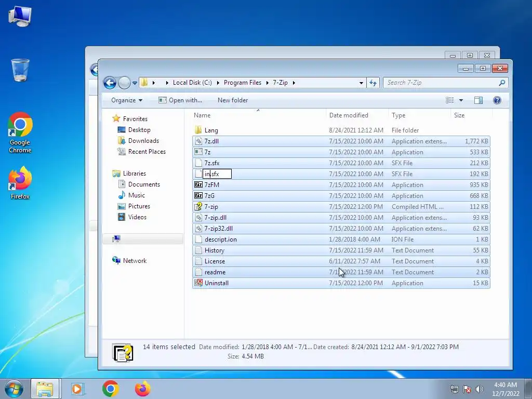Image resolution: width=532 pixels, height=399 pixels.
Task: Sort by the Size column
Action: click(x=459, y=115)
